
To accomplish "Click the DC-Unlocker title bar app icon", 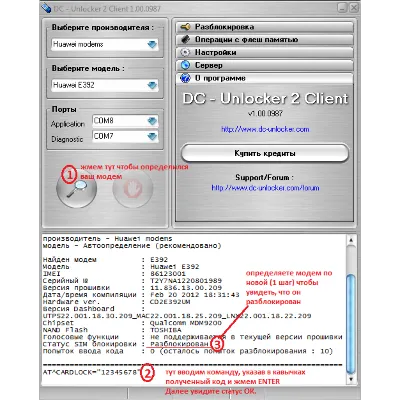I will point(45,8).
